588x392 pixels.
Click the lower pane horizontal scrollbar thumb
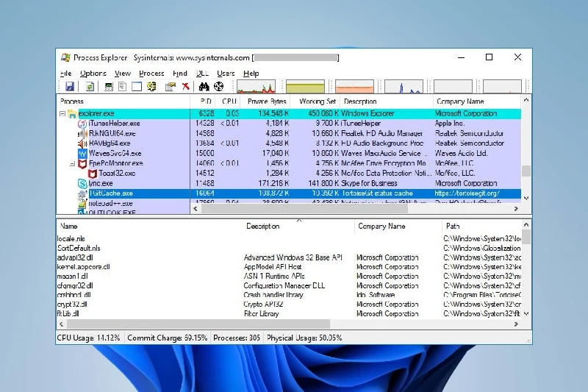(198, 324)
